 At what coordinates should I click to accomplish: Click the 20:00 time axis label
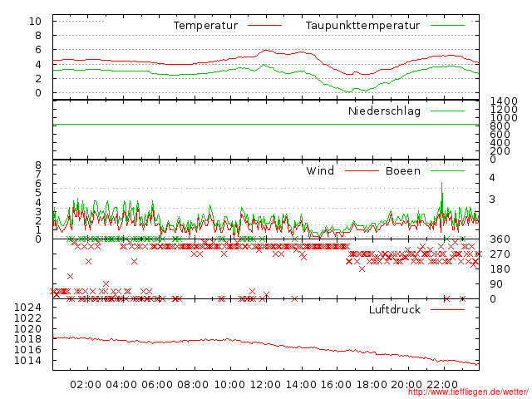point(406,385)
